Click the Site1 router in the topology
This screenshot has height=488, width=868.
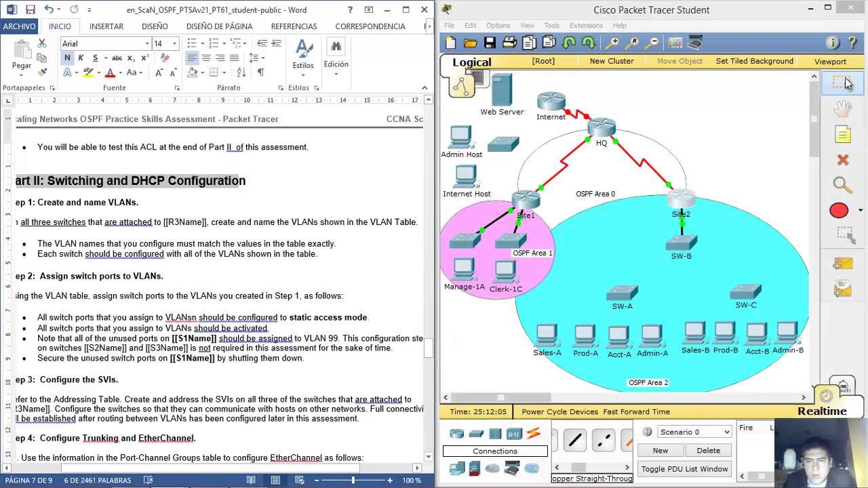pyautogui.click(x=526, y=199)
